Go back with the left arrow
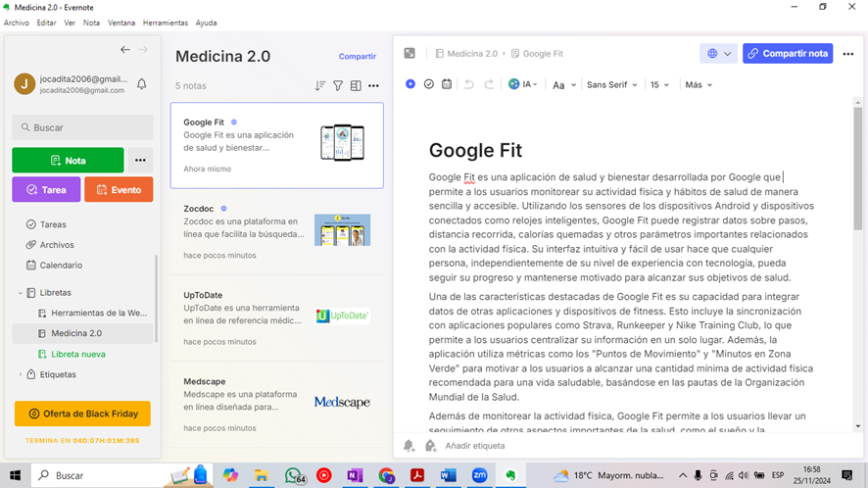The height and width of the screenshot is (488, 868). (125, 50)
